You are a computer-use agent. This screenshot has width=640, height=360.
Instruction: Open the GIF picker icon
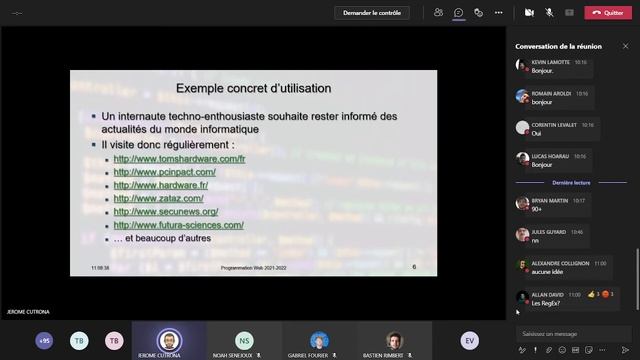(x=576, y=350)
